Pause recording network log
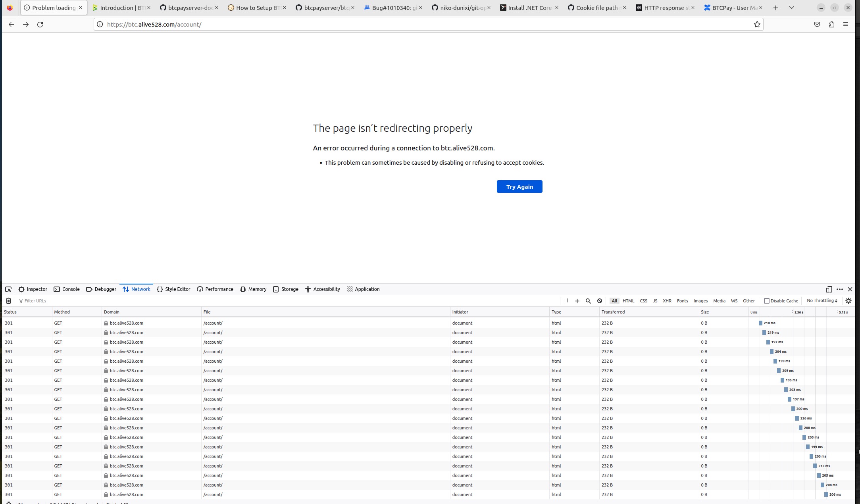860x504 pixels. coord(566,300)
